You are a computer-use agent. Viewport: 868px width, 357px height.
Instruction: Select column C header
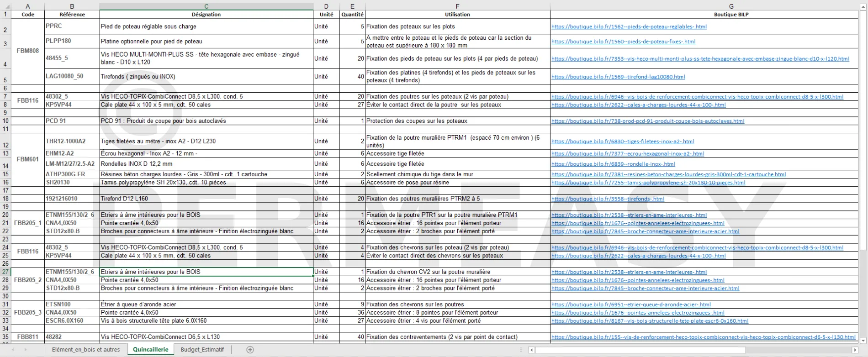pos(206,6)
